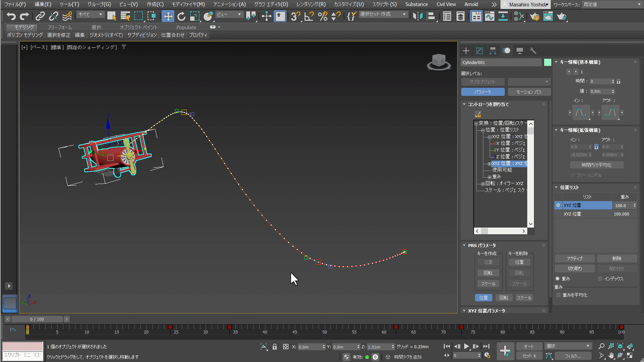Activate the Select and Scale tool

(195, 16)
